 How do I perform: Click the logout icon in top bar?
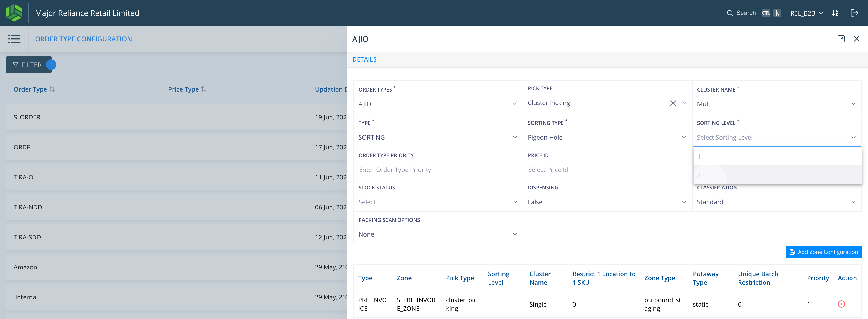(x=854, y=13)
